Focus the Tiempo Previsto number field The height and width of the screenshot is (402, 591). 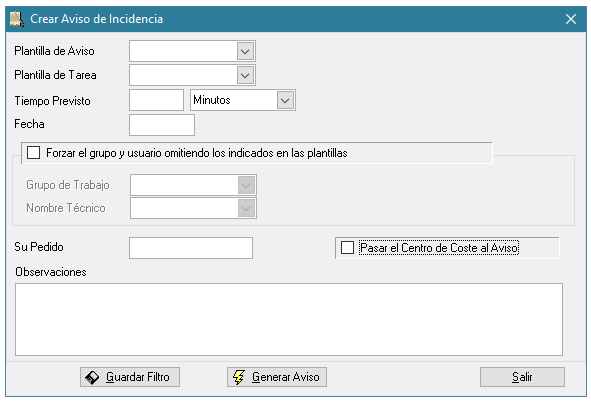tap(156, 100)
